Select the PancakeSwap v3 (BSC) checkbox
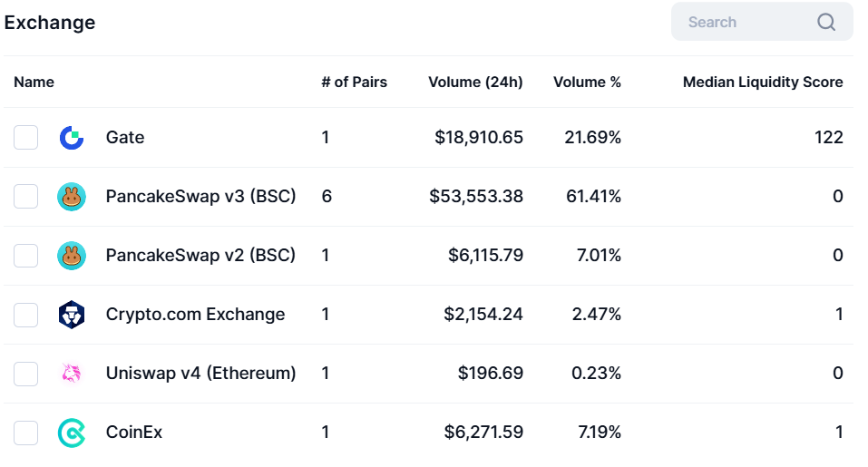This screenshot has width=868, height=467. point(26,197)
